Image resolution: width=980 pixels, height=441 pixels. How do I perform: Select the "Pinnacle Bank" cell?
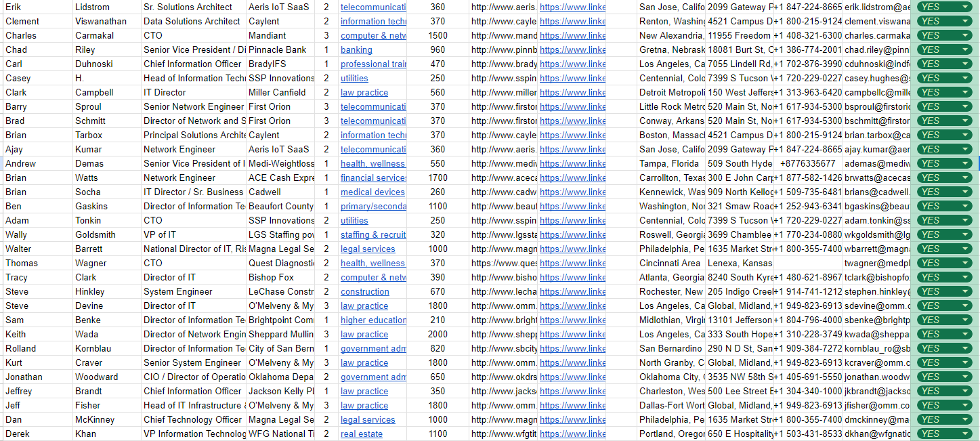click(280, 49)
